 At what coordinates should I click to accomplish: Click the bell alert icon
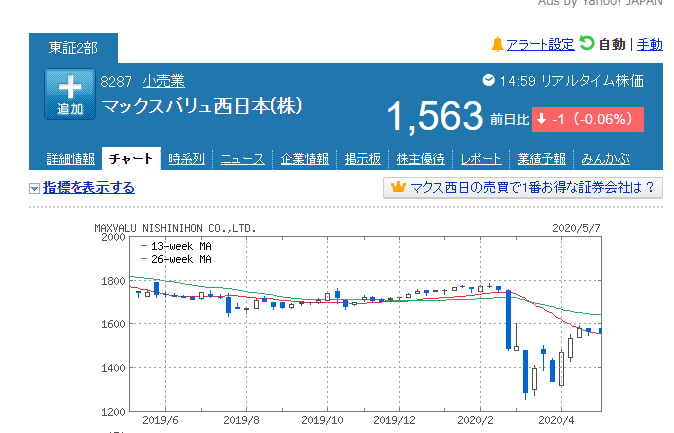497,44
